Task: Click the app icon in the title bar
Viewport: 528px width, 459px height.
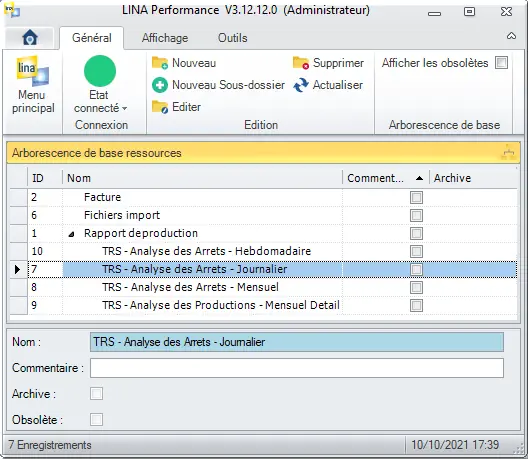Action: click(x=12, y=10)
